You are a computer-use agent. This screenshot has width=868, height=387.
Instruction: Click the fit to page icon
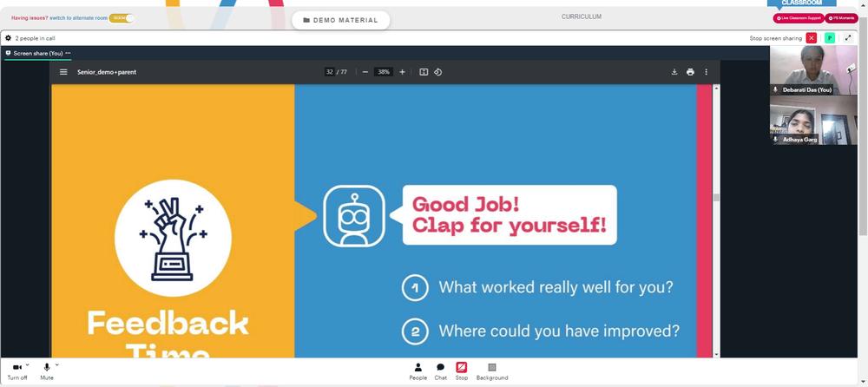click(424, 72)
